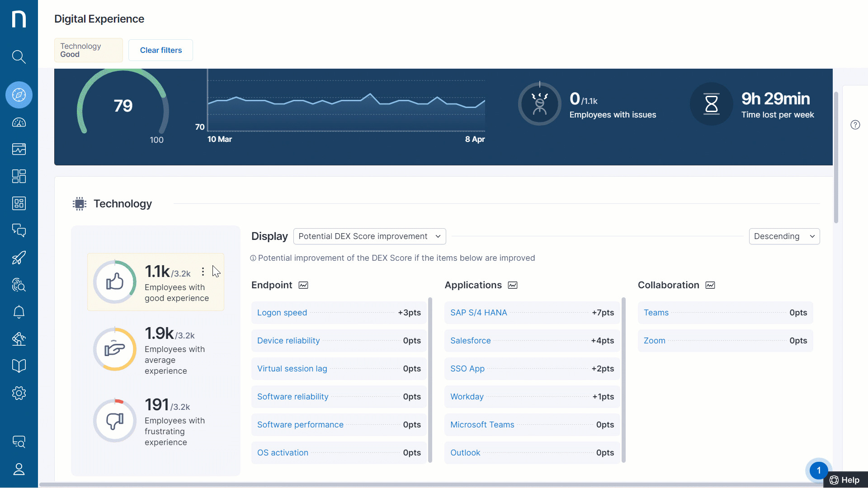868x488 pixels.
Task: Open the good experience card options menu
Action: [203, 272]
